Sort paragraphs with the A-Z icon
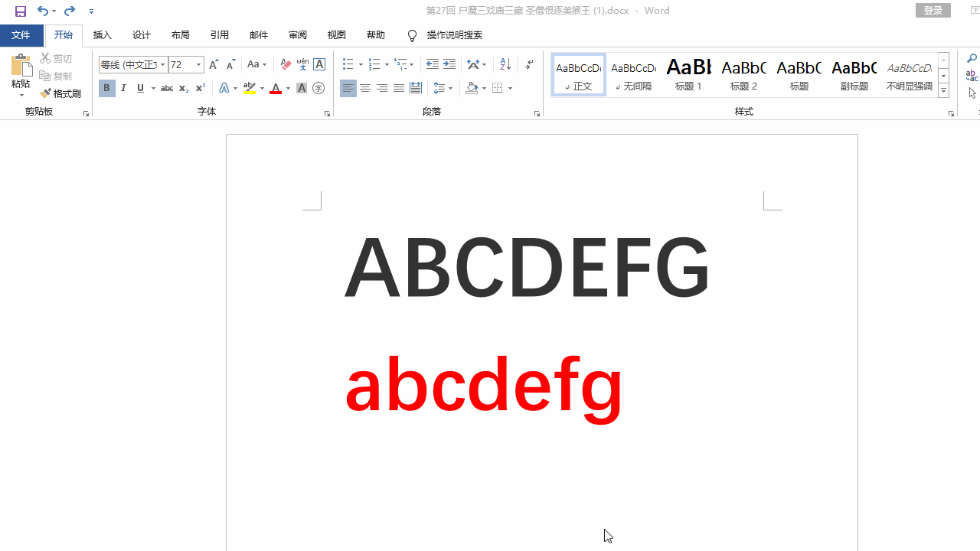 click(x=505, y=65)
